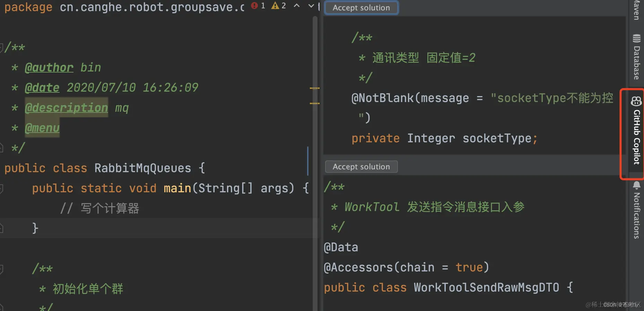The image size is (644, 311).
Task: Open the Database tool window tab
Action: 636,57
